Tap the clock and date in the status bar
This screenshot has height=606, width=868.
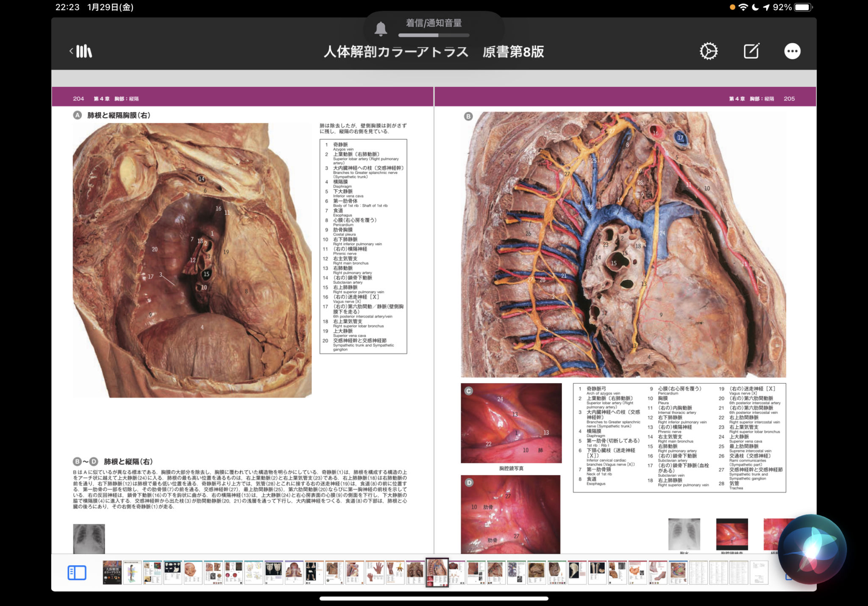pos(93,7)
